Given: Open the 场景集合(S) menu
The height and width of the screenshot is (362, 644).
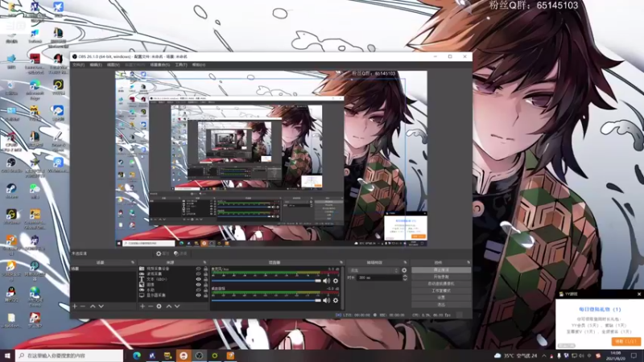Looking at the screenshot, I should [x=159, y=65].
